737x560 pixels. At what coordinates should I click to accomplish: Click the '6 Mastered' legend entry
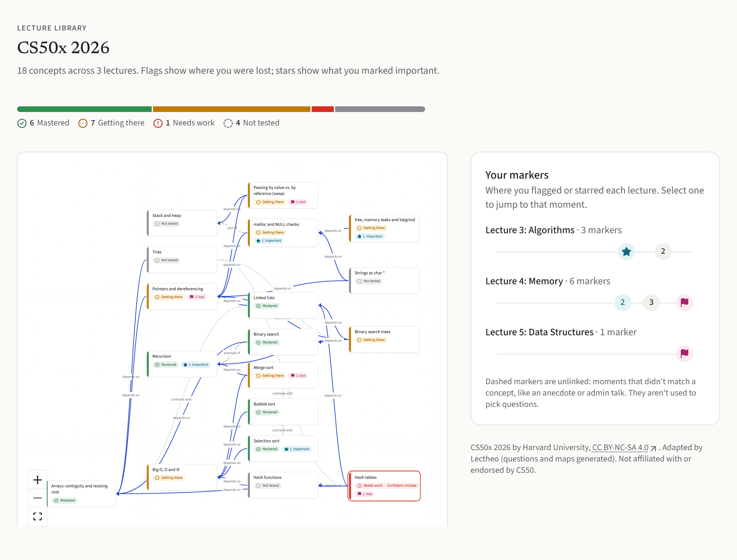[43, 123]
